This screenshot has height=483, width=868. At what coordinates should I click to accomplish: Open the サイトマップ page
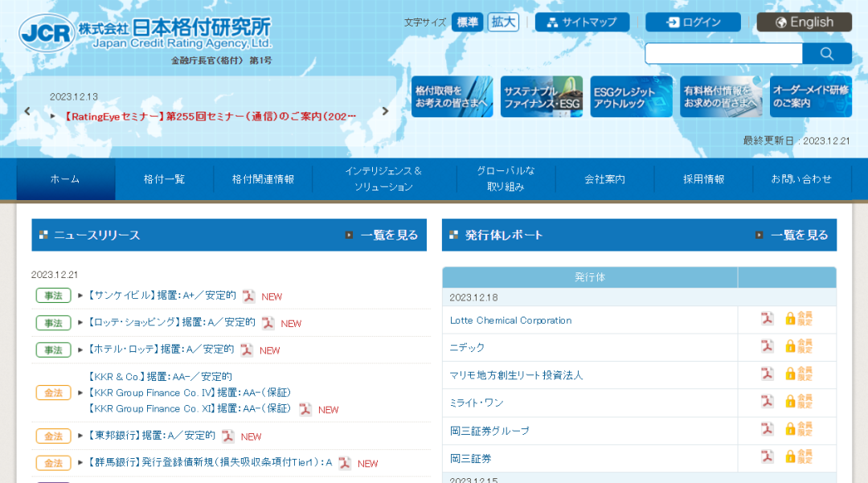click(x=583, y=23)
